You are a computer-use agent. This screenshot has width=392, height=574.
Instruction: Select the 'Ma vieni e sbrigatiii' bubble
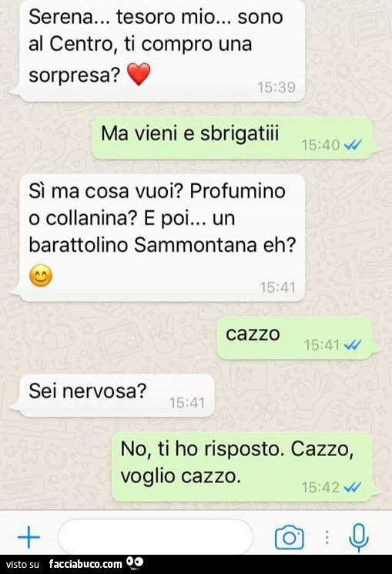(233, 138)
